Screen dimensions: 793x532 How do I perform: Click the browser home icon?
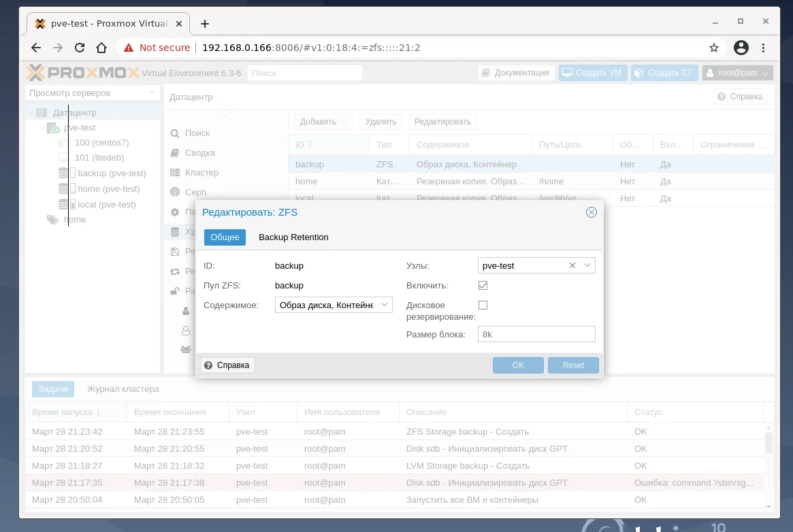[x=101, y=48]
